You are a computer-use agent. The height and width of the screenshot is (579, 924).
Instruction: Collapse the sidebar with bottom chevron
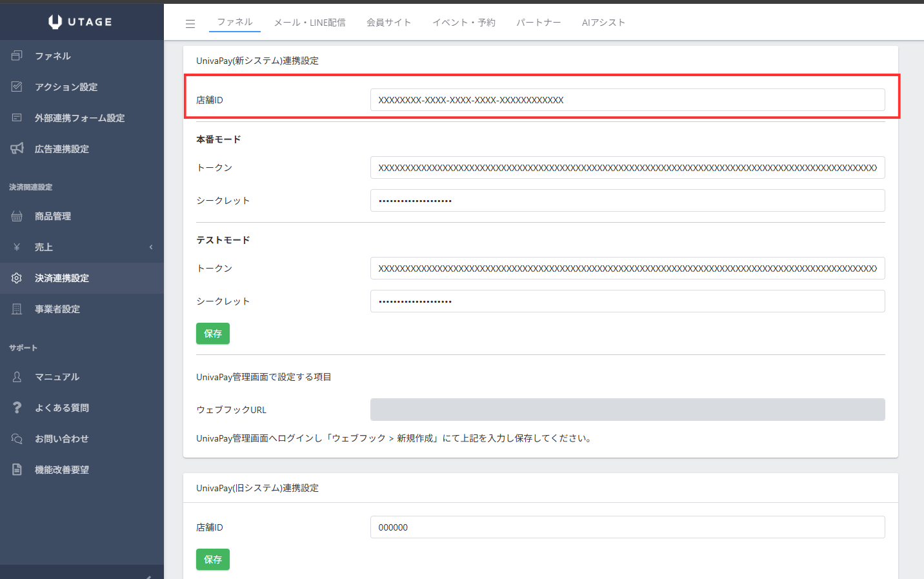[148, 576]
